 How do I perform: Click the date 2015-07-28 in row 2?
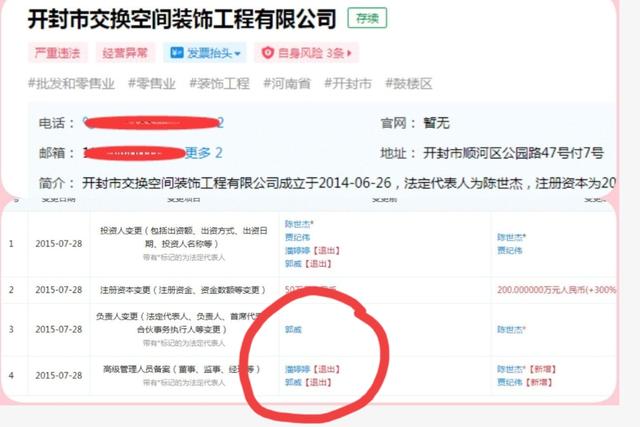(x=58, y=290)
